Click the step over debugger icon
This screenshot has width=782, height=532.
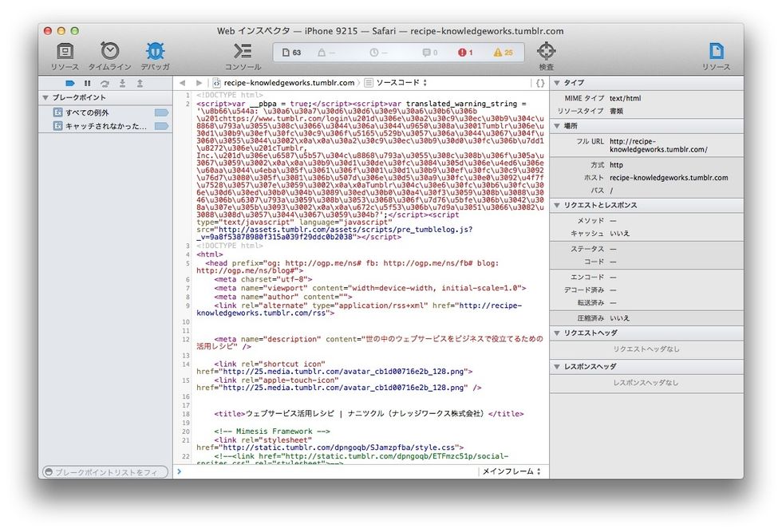click(x=105, y=83)
